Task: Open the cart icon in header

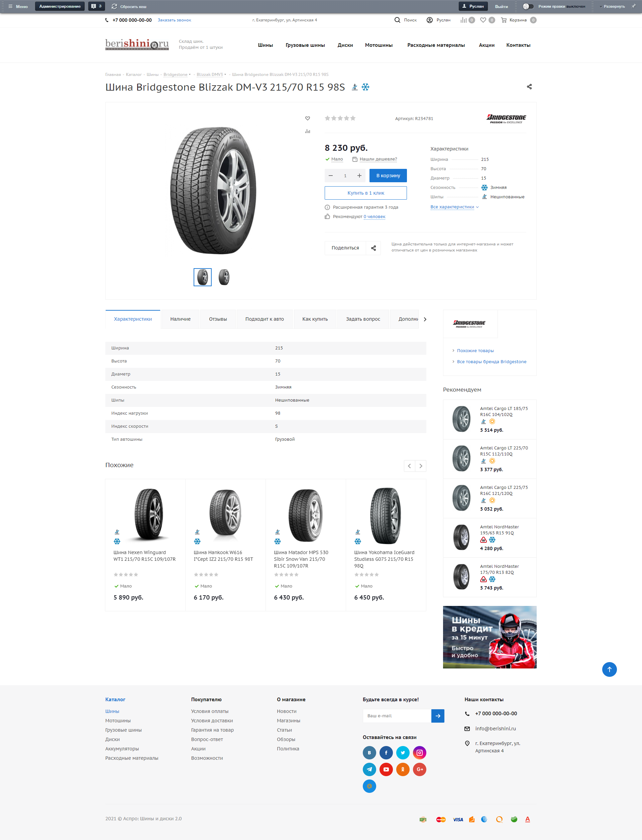Action: 504,20
